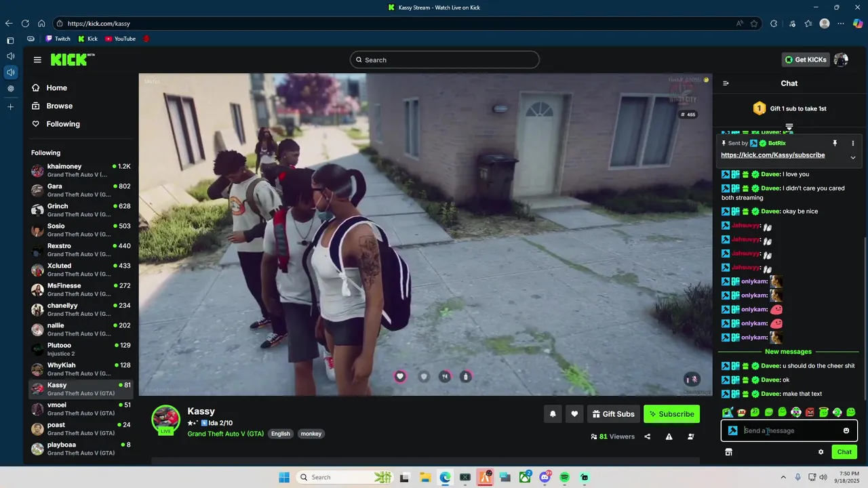This screenshot has width=868, height=488.
Task: Open Spotify from the taskbar
Action: click(565, 477)
